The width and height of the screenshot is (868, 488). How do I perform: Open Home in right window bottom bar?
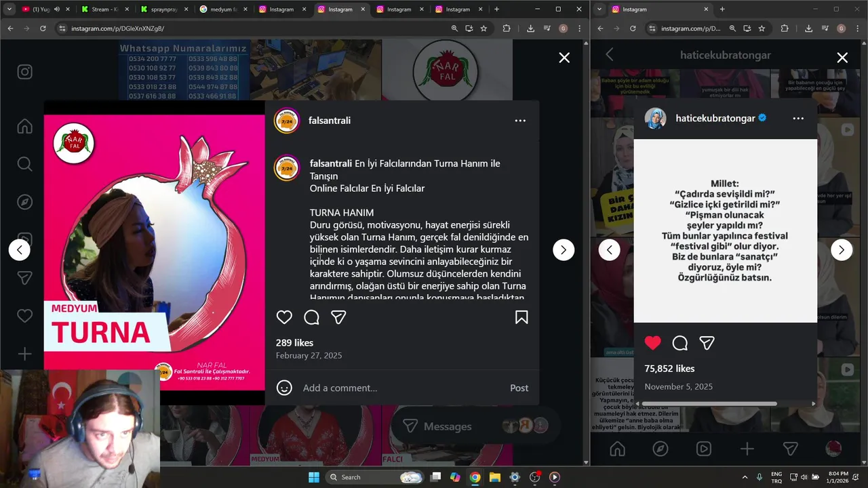pyautogui.click(x=617, y=449)
